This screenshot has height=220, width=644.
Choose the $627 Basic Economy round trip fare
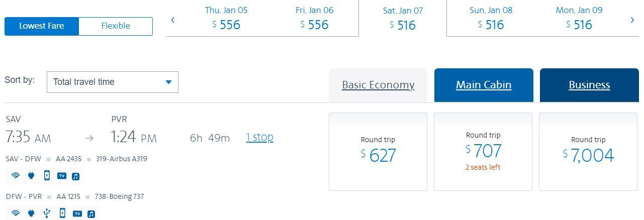click(x=378, y=152)
